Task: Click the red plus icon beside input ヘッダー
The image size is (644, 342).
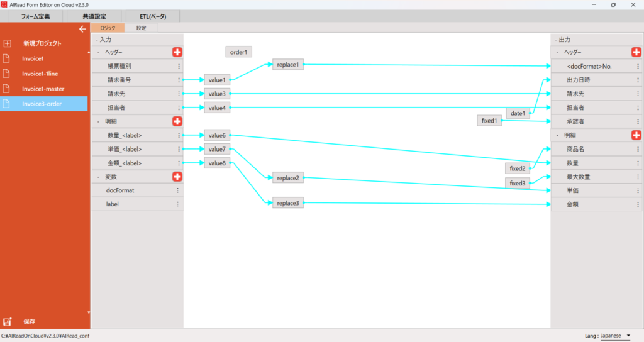Action: (177, 52)
